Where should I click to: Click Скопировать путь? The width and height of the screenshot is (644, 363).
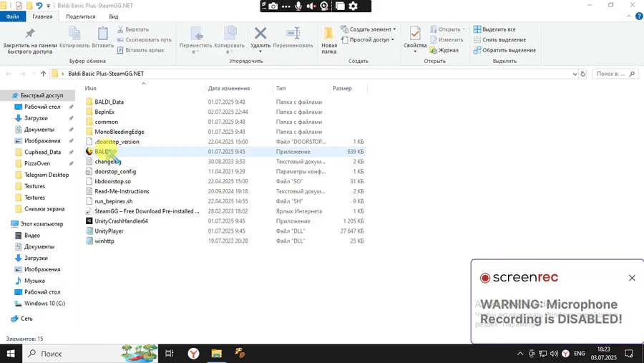144,40
